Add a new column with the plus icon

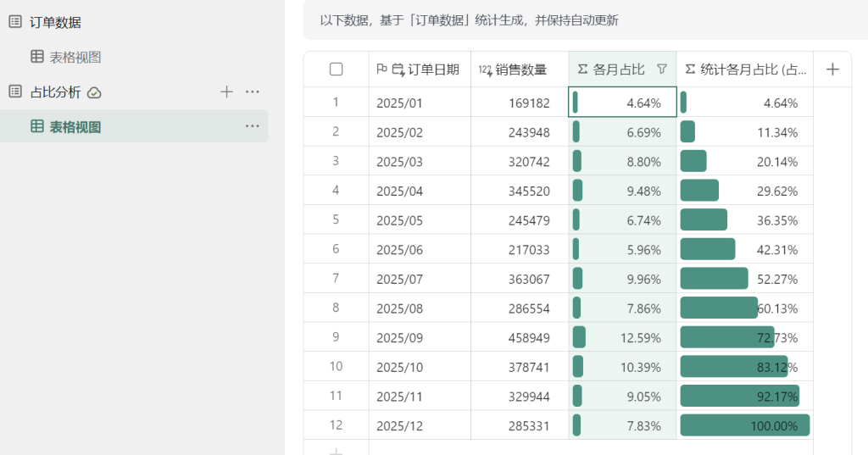click(x=832, y=69)
